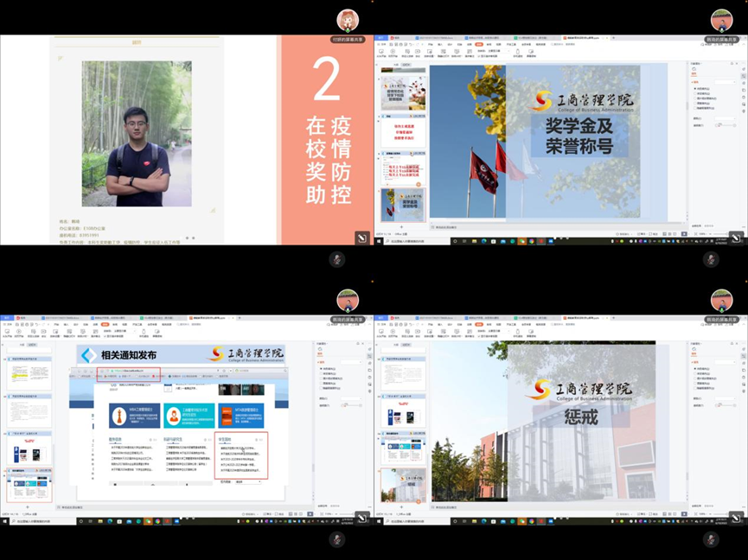Open Show On display dropdown in 奖学金及荣誉称号 ribbon
748x560 pixels.
click(x=498, y=51)
